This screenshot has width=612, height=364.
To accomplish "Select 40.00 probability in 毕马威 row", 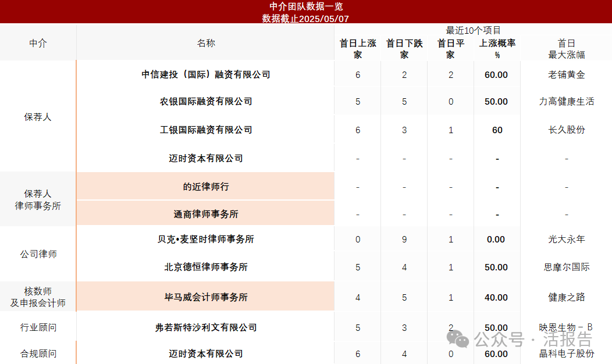I will click(496, 297).
